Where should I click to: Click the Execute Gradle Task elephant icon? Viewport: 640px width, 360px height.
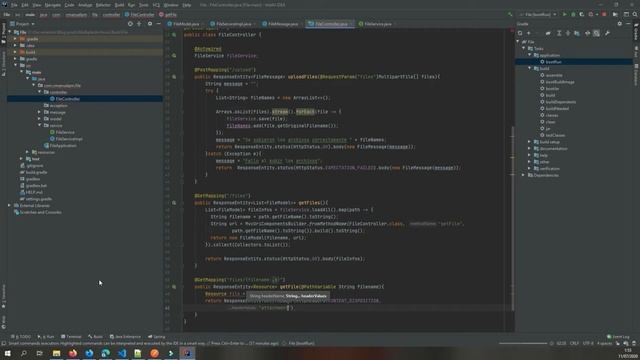tap(548, 33)
